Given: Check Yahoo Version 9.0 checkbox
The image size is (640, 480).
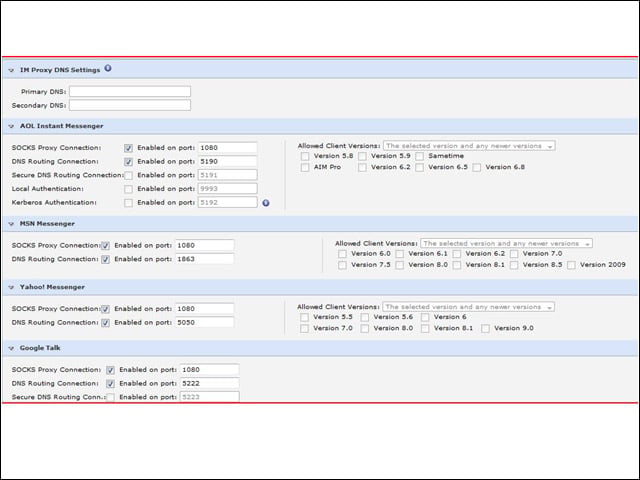Looking at the screenshot, I should [x=485, y=328].
